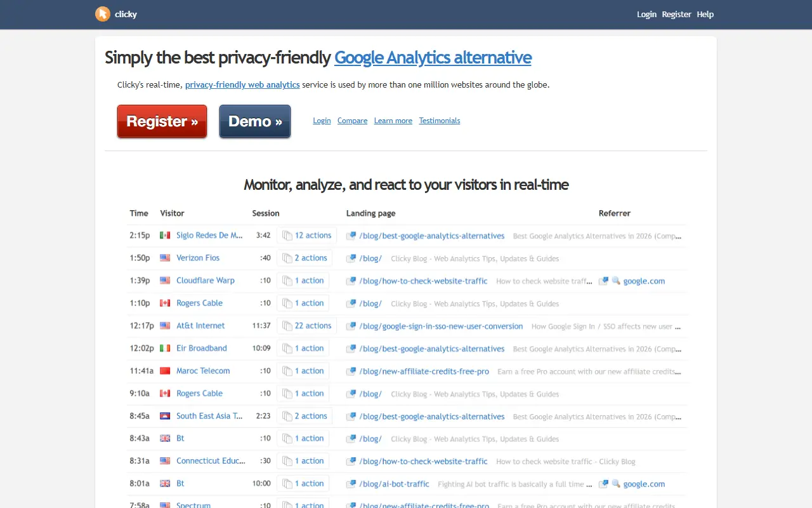Click the Clicky logo icon in header
Viewport: 812px width, 508px height.
click(102, 14)
